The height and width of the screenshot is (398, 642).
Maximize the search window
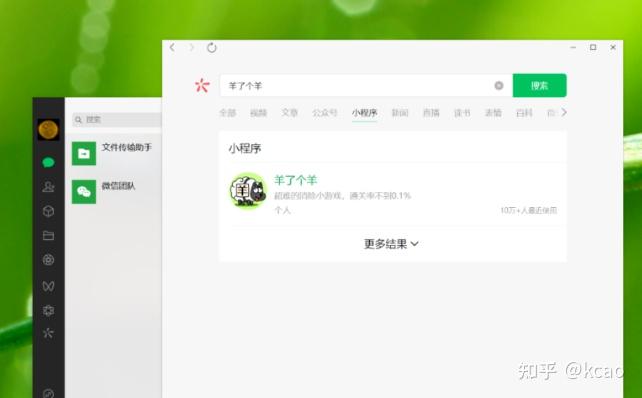(x=593, y=47)
